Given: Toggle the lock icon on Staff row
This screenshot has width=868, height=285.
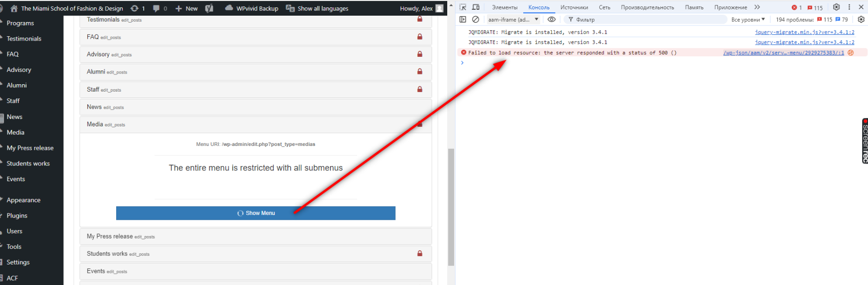Looking at the screenshot, I should coord(420,89).
